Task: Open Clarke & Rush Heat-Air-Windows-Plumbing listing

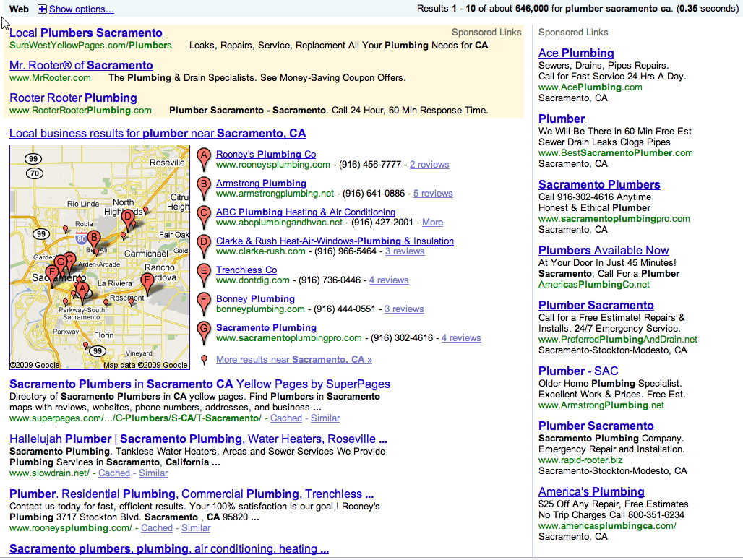Action: click(335, 241)
